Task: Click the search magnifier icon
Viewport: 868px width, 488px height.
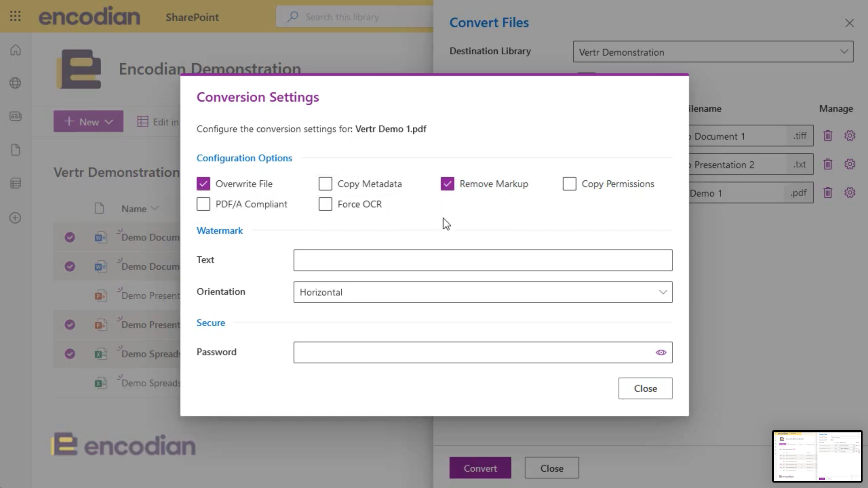Action: [x=293, y=17]
